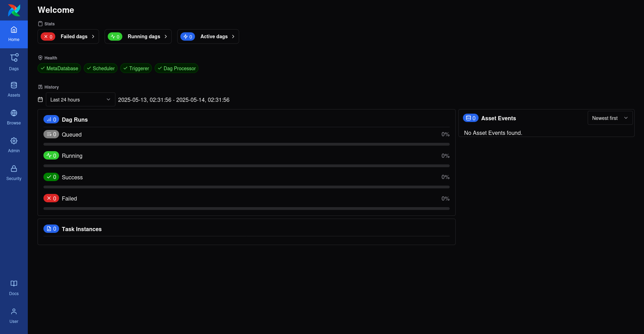Click the Running progress bar
Image resolution: width=644 pixels, height=334 pixels.
click(246, 166)
